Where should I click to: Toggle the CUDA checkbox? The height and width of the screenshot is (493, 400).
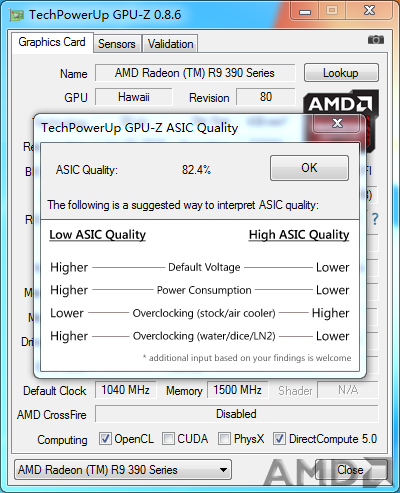click(168, 439)
